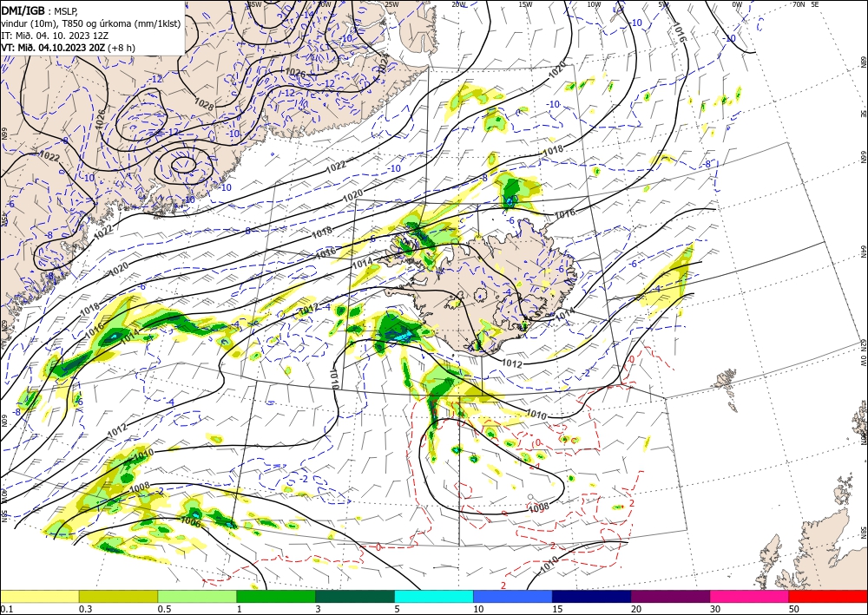The height and width of the screenshot is (615, 868).
Task: Click the '20W' longitude label
Action: pos(458,3)
